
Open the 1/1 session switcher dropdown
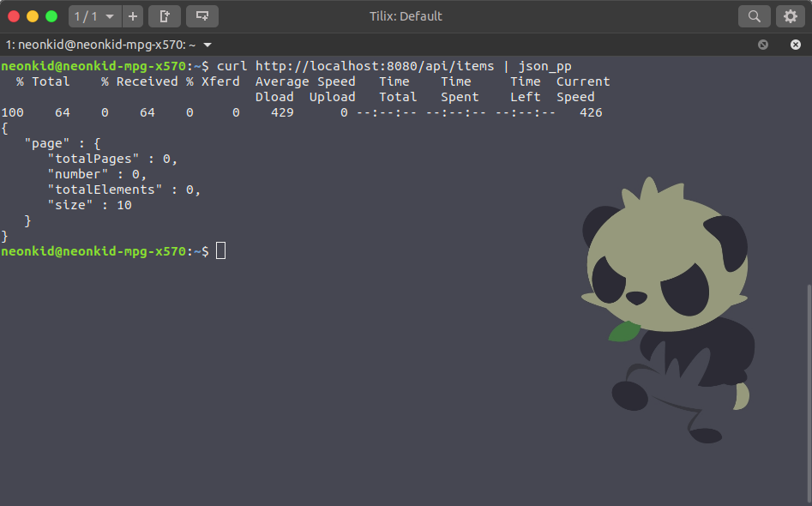click(95, 16)
